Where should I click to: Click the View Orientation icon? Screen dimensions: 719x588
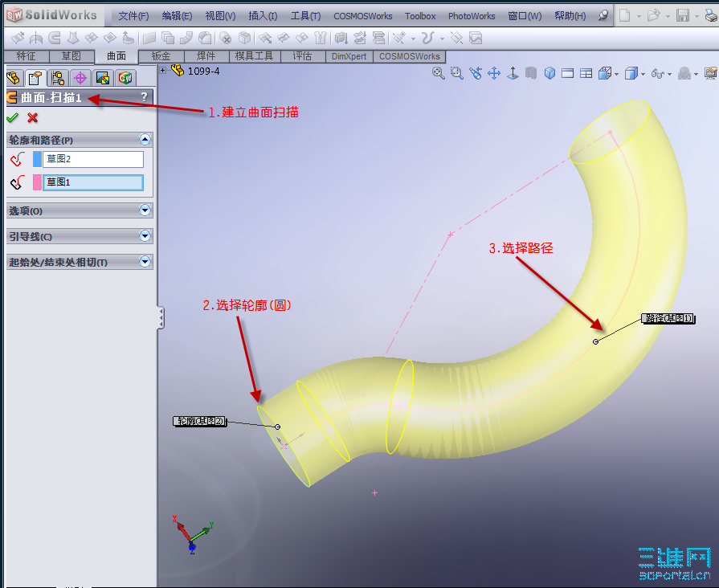tap(605, 73)
